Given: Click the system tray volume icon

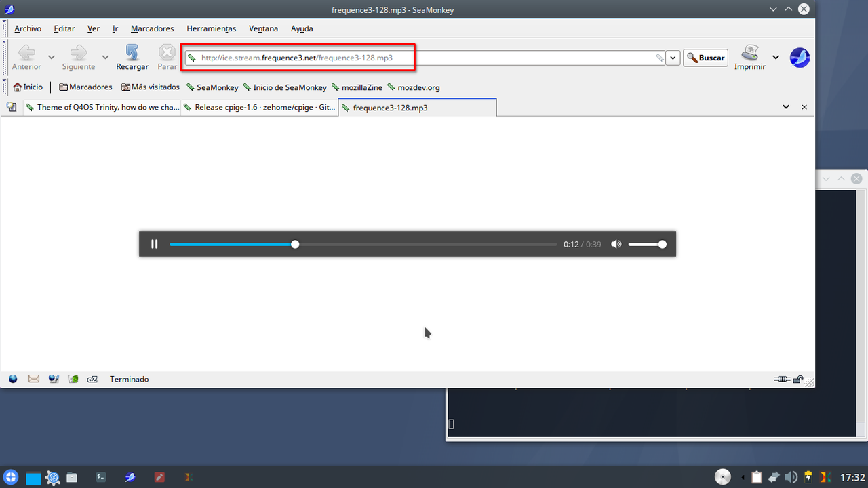Looking at the screenshot, I should (791, 477).
